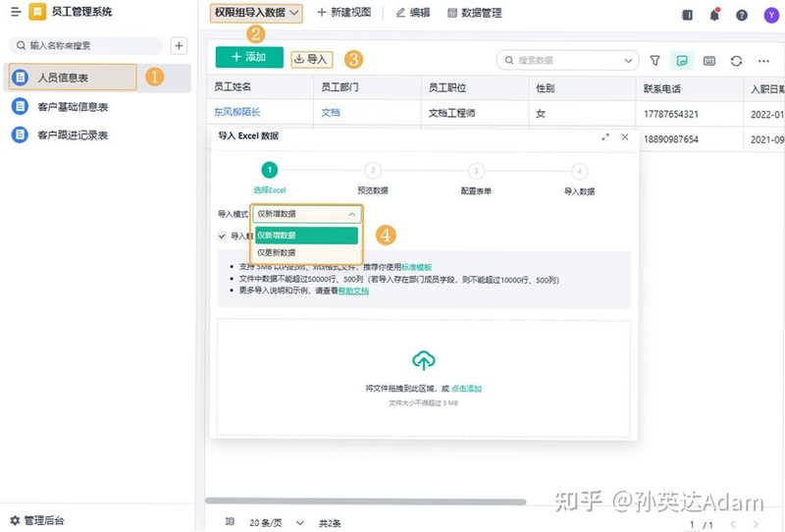
Task: Click the 员工姓名 column header
Action: 260,87
